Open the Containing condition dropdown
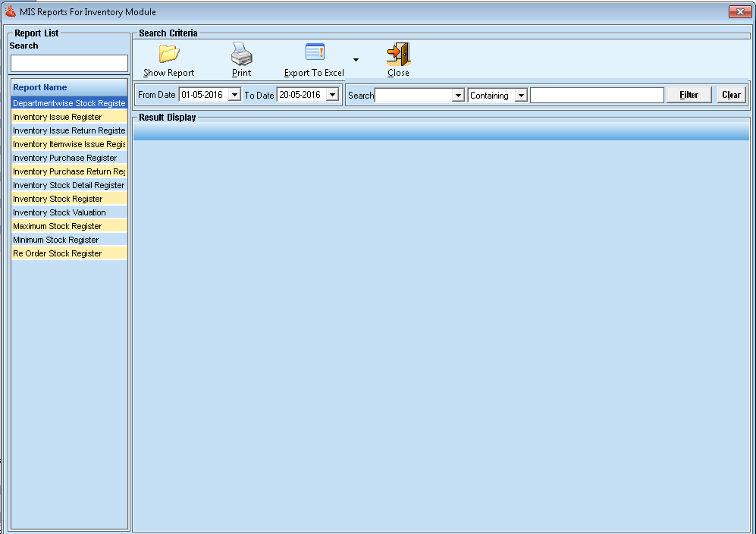756x534 pixels. pyautogui.click(x=520, y=96)
